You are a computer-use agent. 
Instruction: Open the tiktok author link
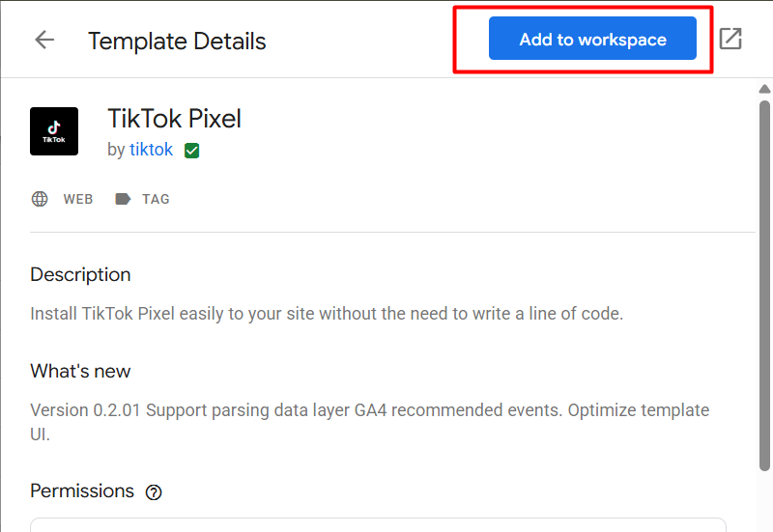[152, 150]
